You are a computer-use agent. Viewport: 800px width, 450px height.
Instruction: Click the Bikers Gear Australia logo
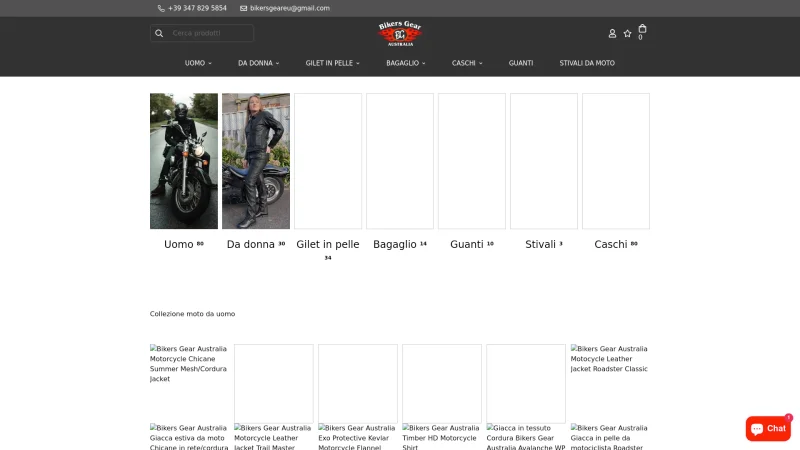point(400,34)
